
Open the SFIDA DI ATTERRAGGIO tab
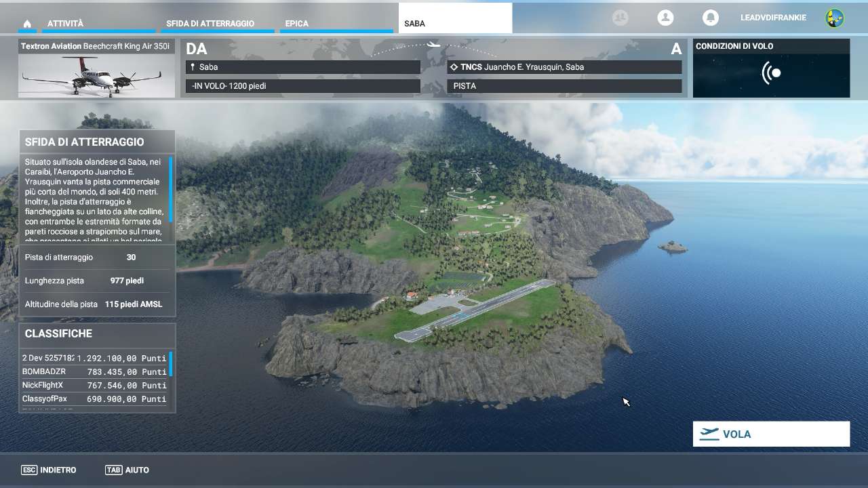(210, 24)
